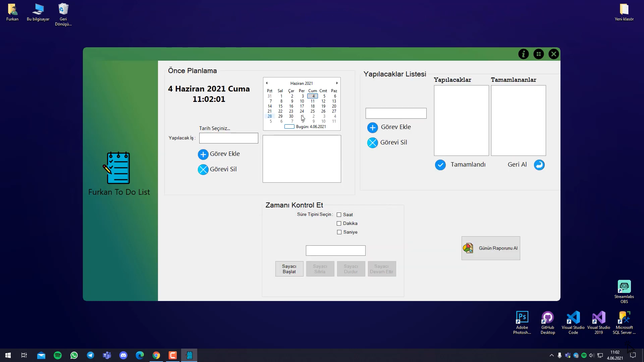The height and width of the screenshot is (362, 644).
Task: Click the pie chart icon on Günün Raporunu Al
Action: (x=468, y=248)
